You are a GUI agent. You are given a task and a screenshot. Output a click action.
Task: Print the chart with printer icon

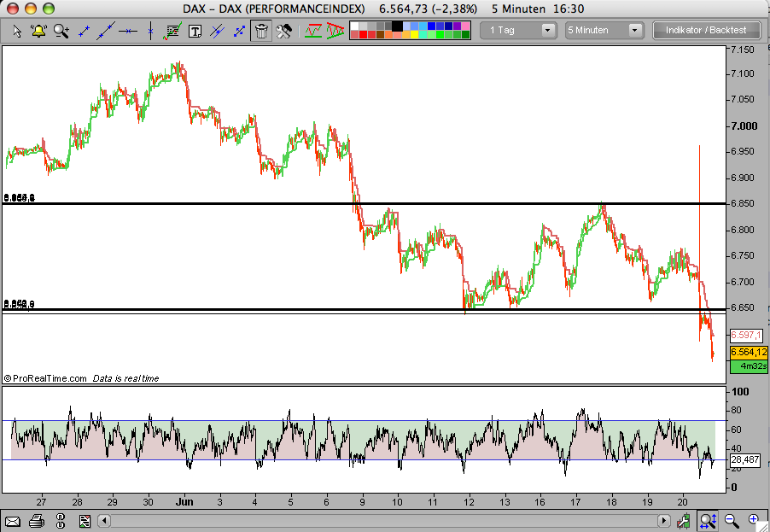37,521
